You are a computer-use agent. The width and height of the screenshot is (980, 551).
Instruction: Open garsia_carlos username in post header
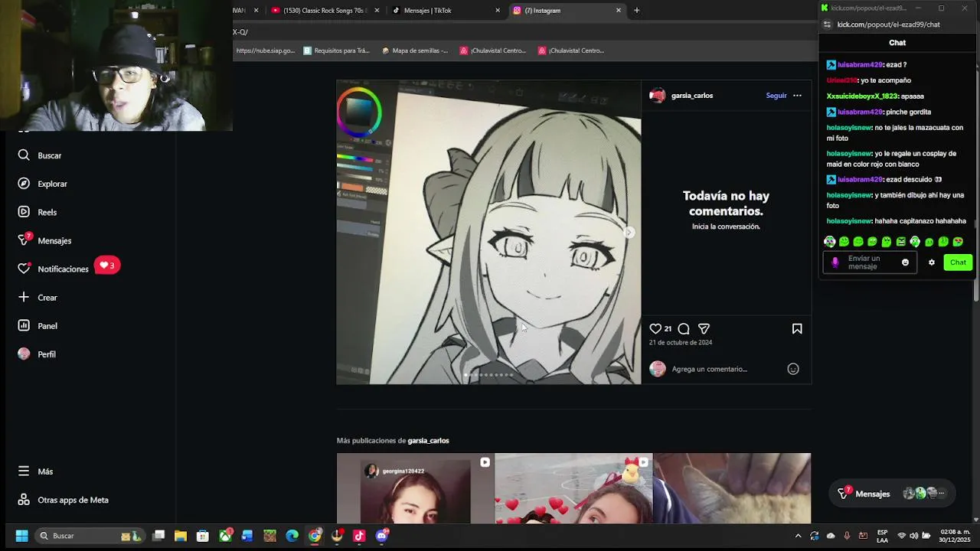692,96
